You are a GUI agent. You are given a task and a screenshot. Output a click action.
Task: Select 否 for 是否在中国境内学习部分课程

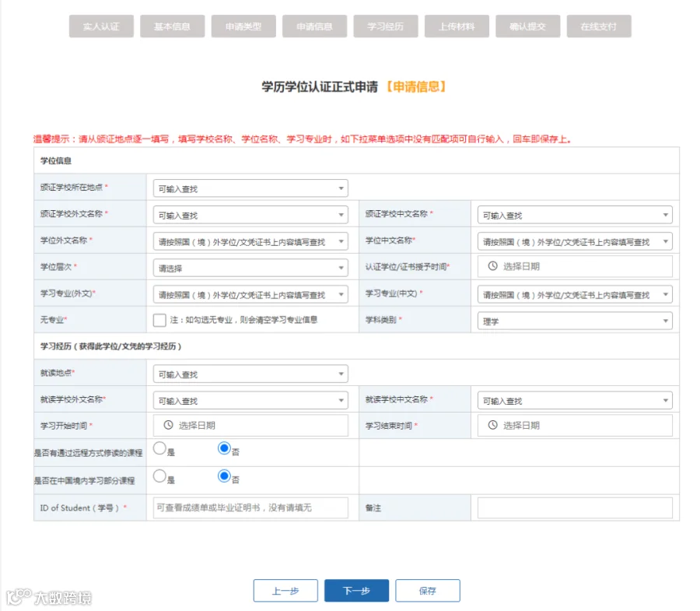click(224, 476)
